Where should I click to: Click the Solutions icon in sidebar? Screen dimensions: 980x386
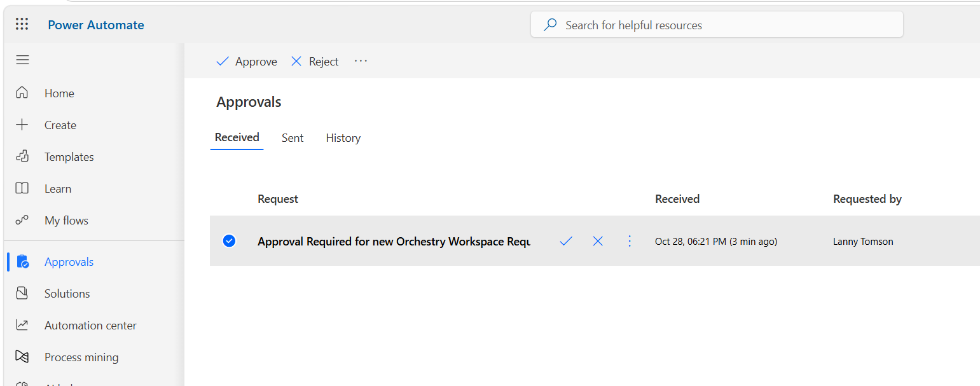[22, 293]
